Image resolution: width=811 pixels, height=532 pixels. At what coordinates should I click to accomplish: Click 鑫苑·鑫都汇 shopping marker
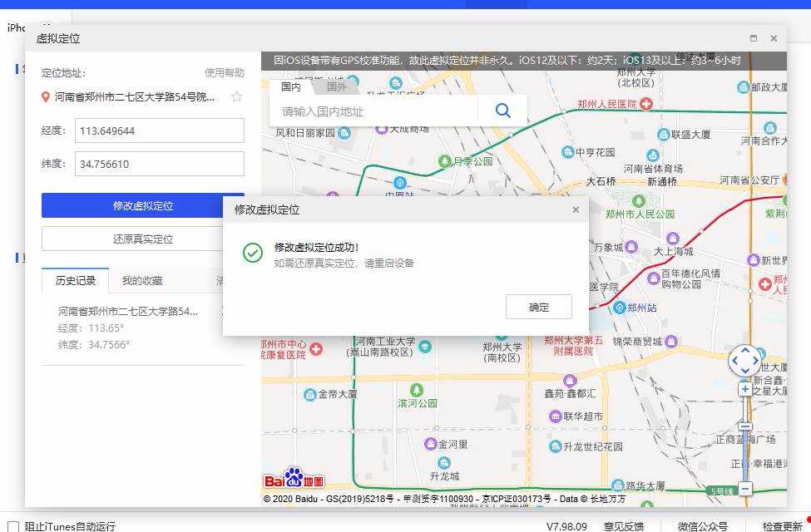pyautogui.click(x=570, y=381)
